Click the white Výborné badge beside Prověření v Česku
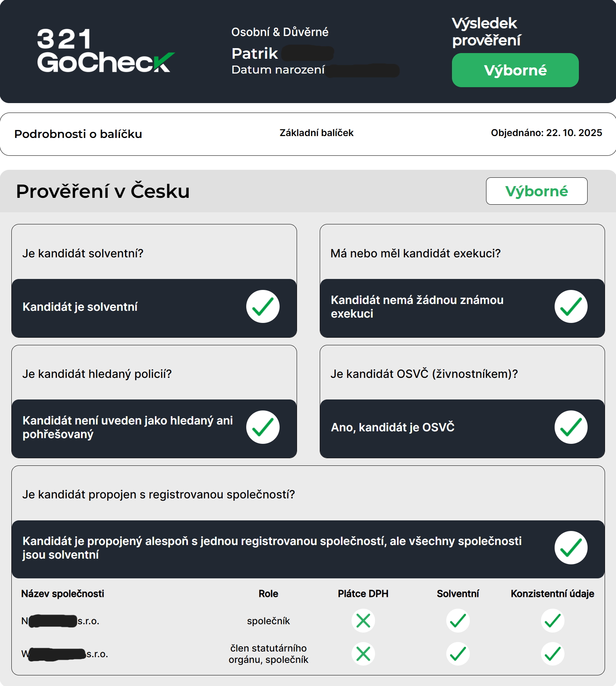Image resolution: width=616 pixels, height=686 pixels. tap(536, 191)
